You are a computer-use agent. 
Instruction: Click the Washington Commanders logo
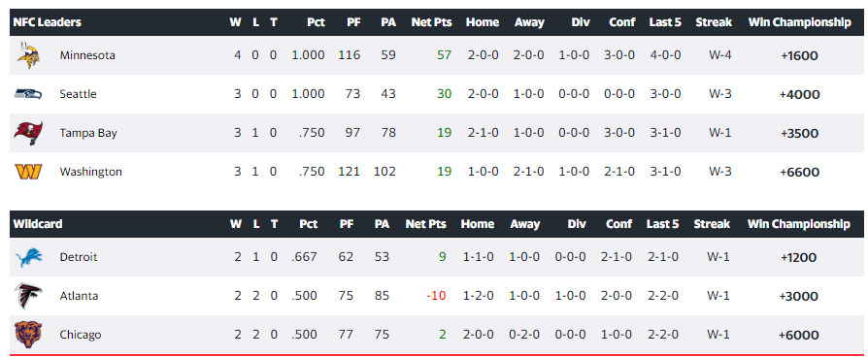(x=28, y=172)
